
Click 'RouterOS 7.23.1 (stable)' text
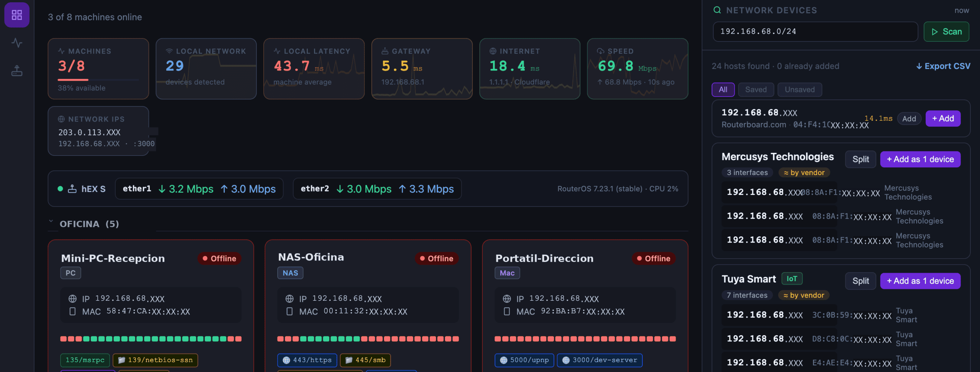(x=600, y=189)
